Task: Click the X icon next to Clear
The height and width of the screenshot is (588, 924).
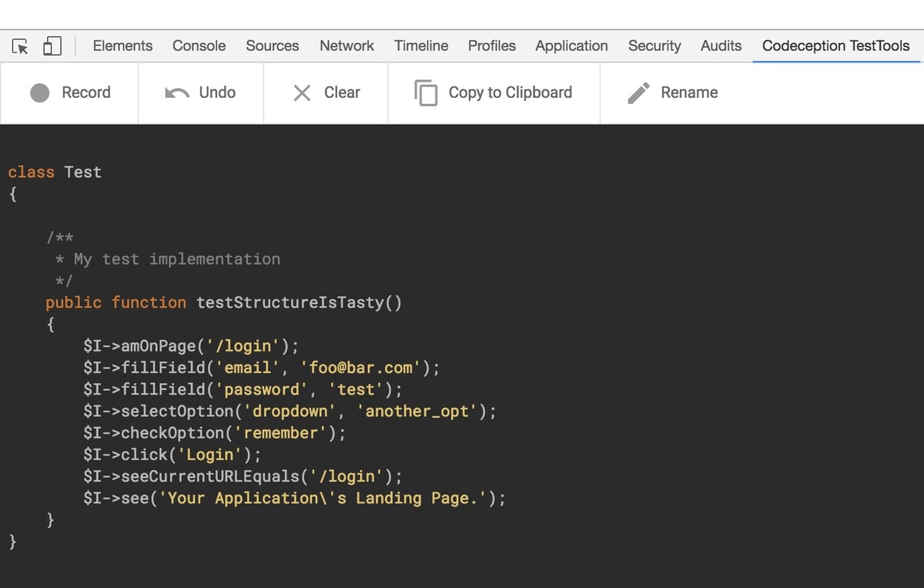Action: coord(303,92)
